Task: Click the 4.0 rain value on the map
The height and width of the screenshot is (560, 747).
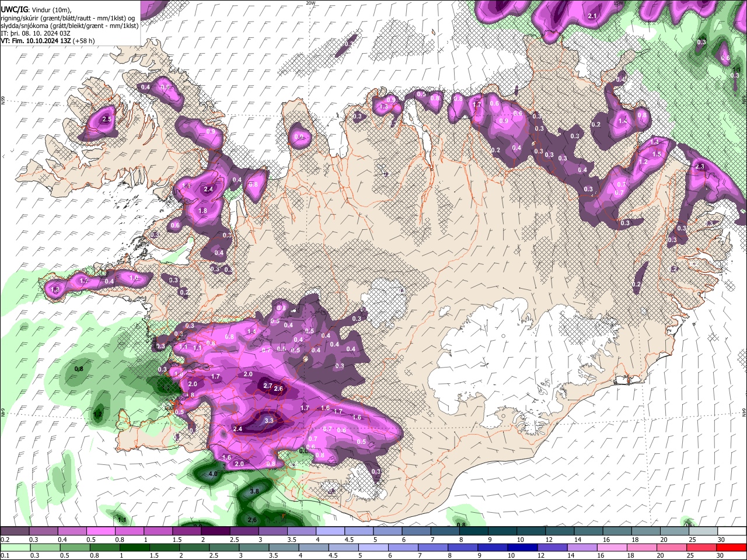Action: click(212, 474)
